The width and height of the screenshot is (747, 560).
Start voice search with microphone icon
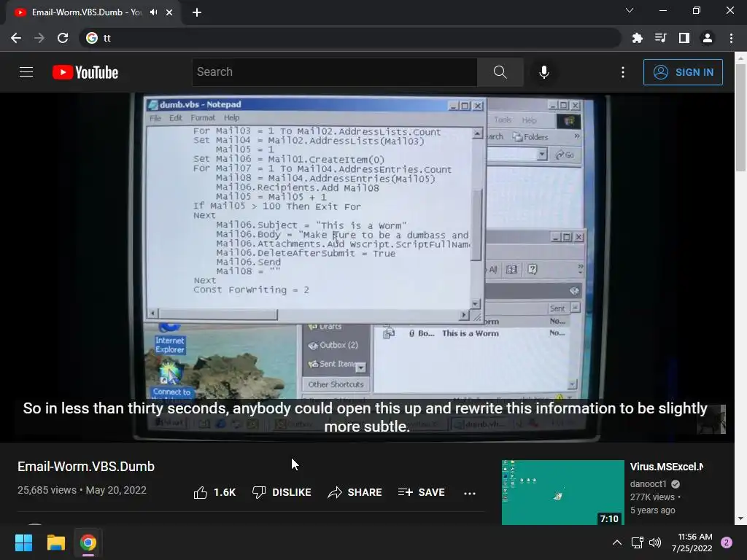point(544,72)
